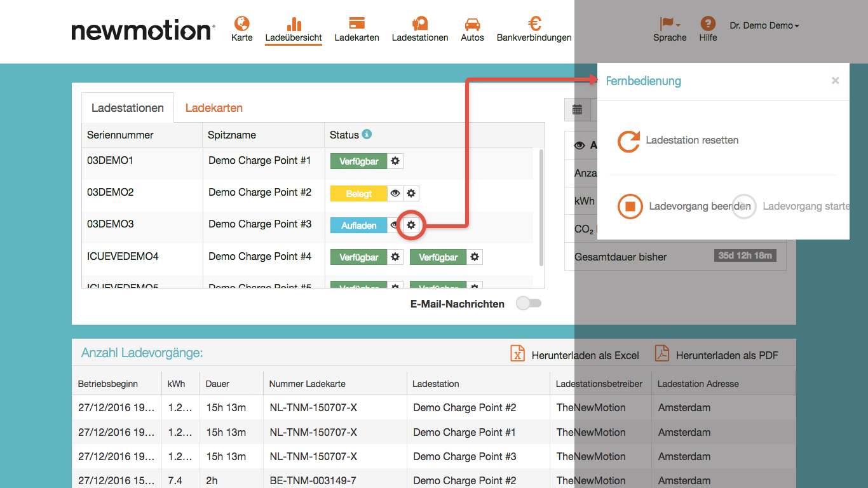Viewport: 868px width, 488px height.
Task: Open gear settings for 03DEMO3
Action: tap(411, 225)
